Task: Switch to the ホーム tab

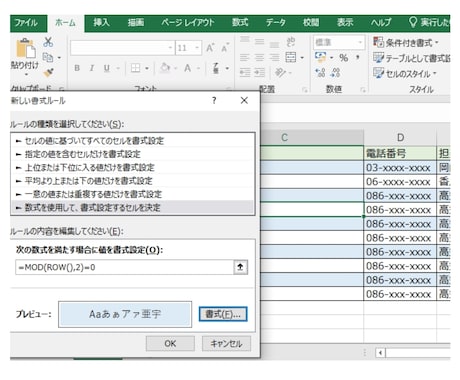Action: click(65, 23)
